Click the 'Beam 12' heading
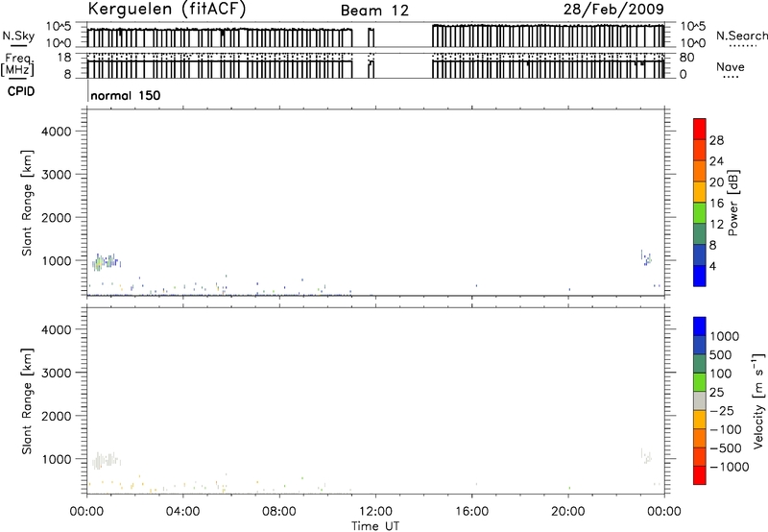The height and width of the screenshot is (532, 768). [x=374, y=11]
